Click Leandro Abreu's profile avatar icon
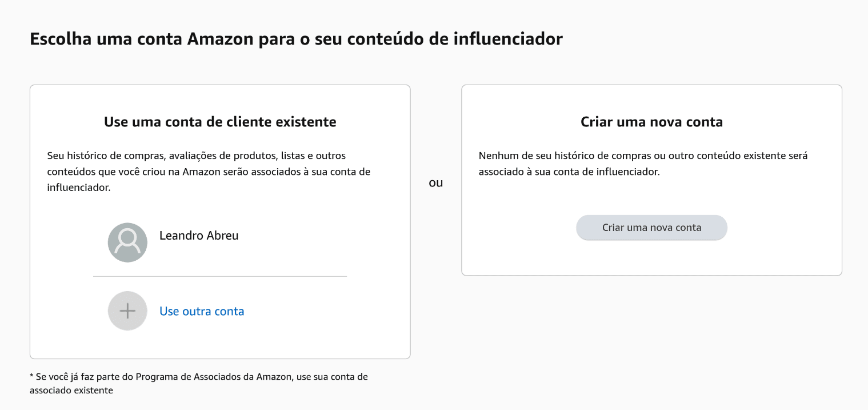The height and width of the screenshot is (410, 868). pyautogui.click(x=127, y=242)
